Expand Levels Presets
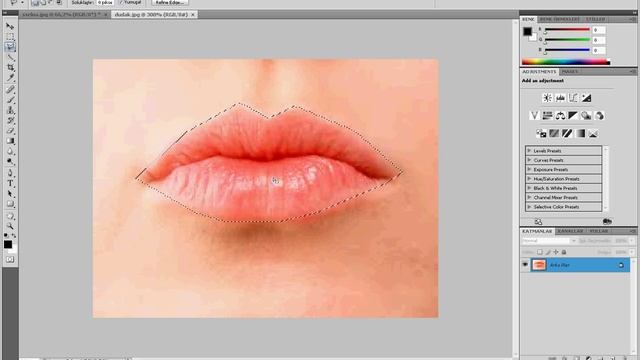The height and width of the screenshot is (360, 640). coord(529,151)
